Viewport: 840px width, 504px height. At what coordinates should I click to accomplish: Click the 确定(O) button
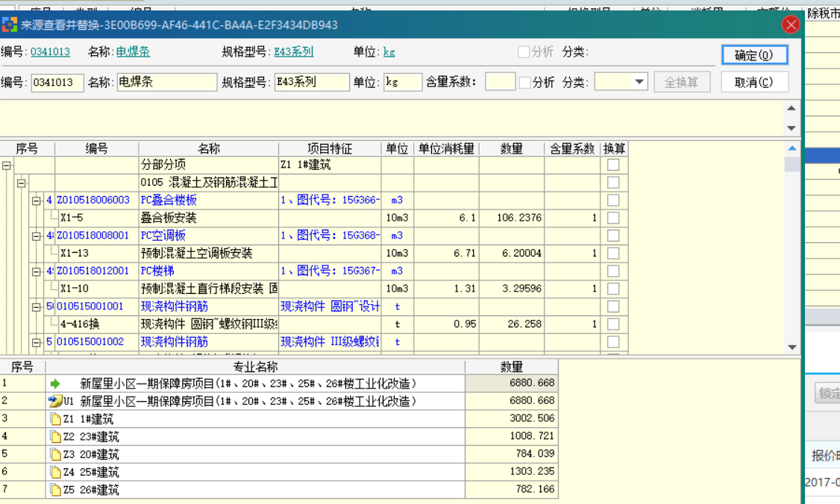coord(753,55)
